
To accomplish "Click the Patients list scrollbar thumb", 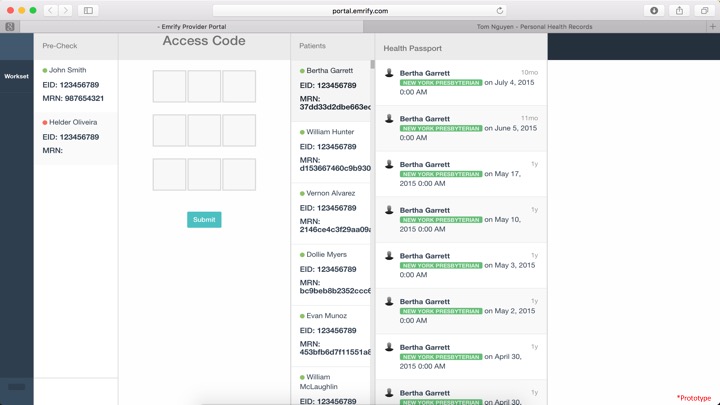I will pos(372,65).
